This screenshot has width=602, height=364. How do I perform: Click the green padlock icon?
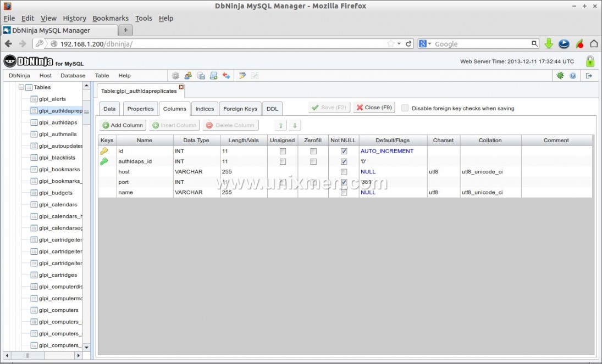click(590, 61)
